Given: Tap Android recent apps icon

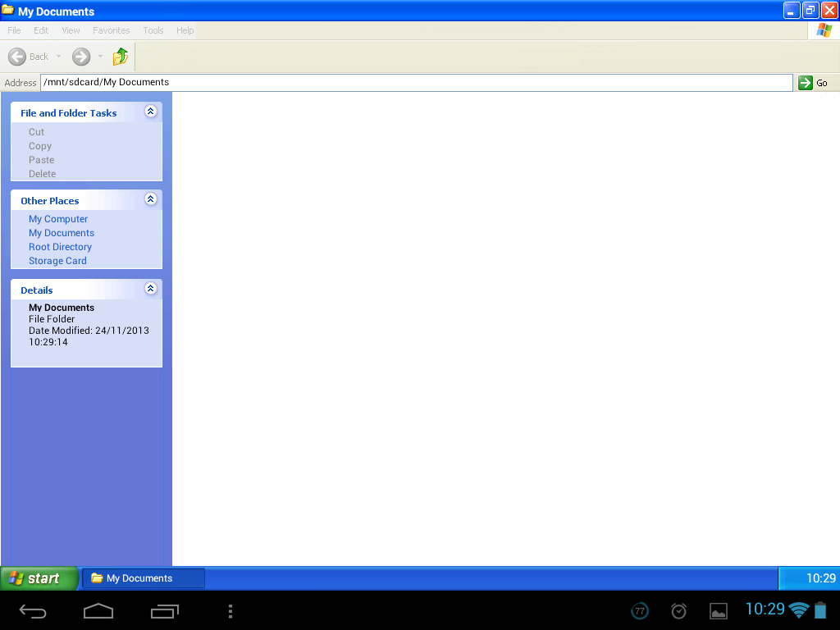Looking at the screenshot, I should coord(164,611).
